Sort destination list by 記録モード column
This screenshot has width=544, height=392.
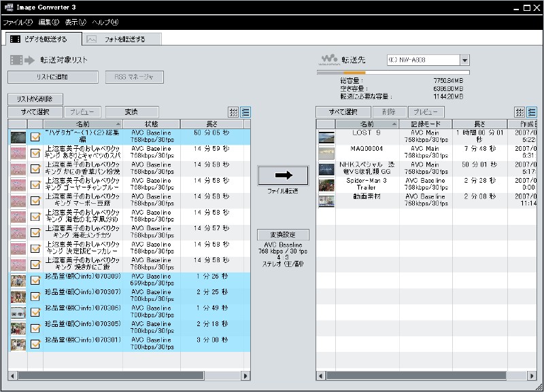click(424, 124)
